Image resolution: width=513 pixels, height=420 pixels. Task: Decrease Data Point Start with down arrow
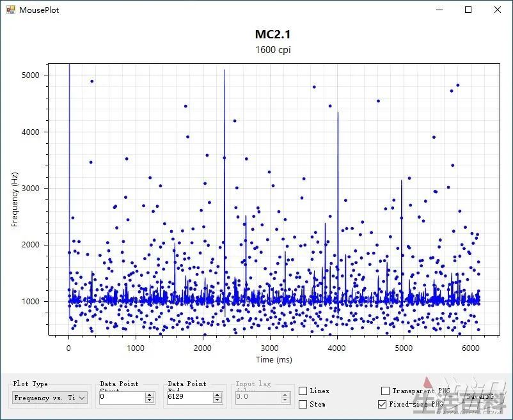150,400
